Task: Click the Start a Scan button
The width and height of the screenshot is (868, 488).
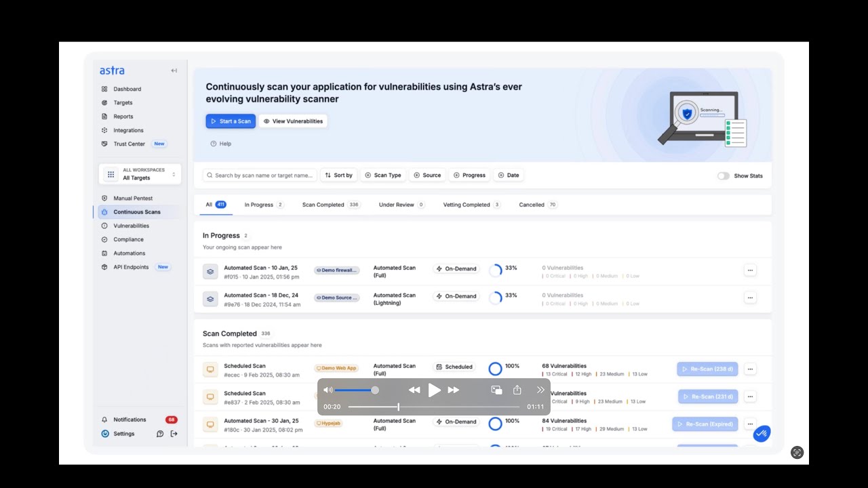Action: click(231, 121)
